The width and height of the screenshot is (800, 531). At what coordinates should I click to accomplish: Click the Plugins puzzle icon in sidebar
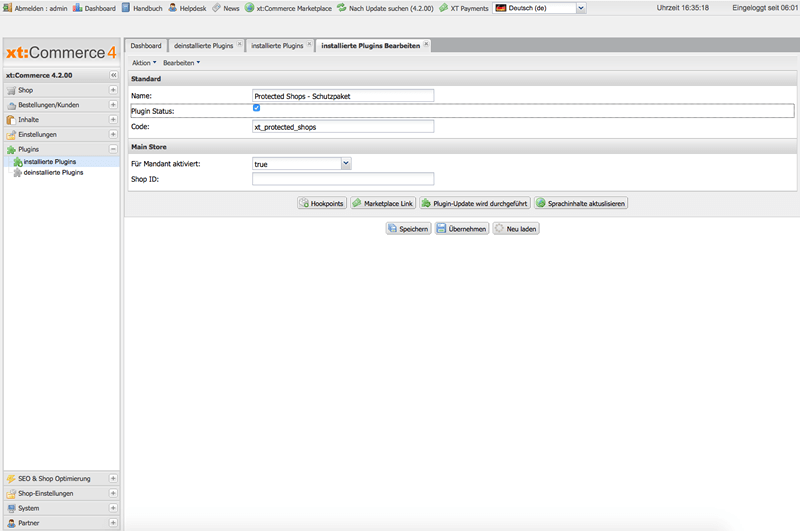pyautogui.click(x=11, y=149)
